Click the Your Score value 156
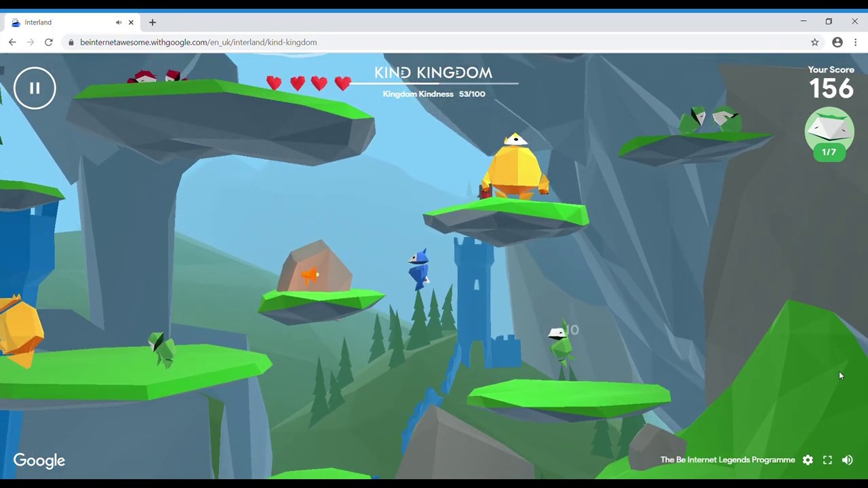The width and height of the screenshot is (868, 488). 831,88
